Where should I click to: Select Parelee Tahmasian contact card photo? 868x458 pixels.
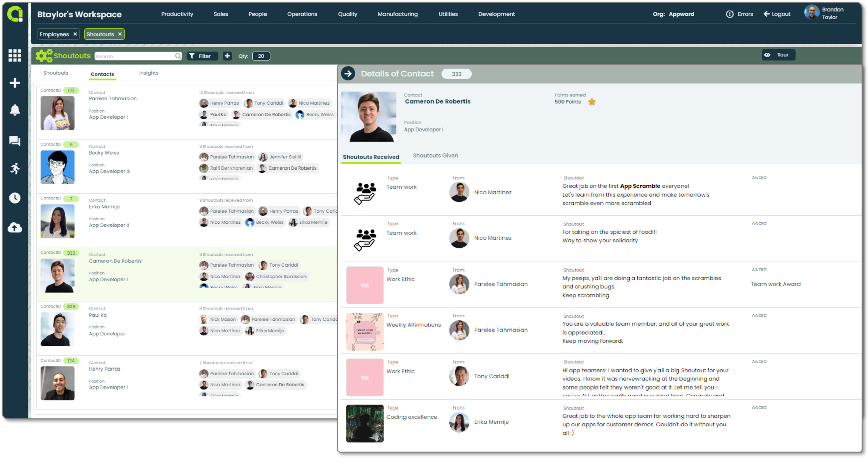coord(57,113)
